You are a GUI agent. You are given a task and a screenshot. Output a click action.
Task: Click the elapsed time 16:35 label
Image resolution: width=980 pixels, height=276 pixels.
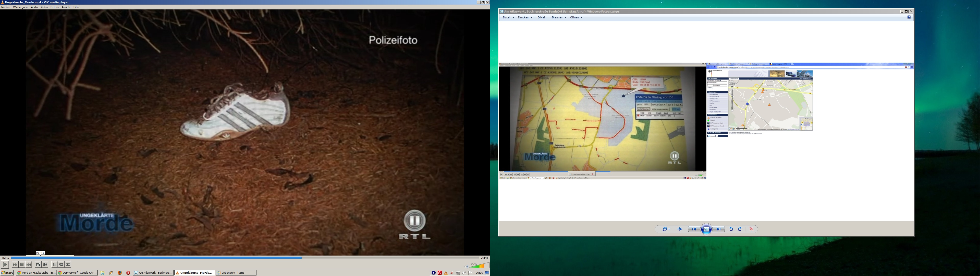click(5, 258)
